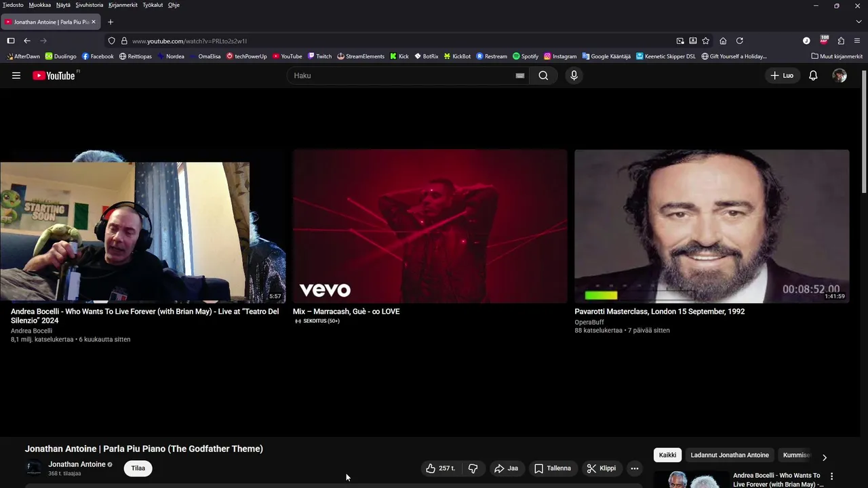Select the Kaikki filter chip

(x=667, y=455)
